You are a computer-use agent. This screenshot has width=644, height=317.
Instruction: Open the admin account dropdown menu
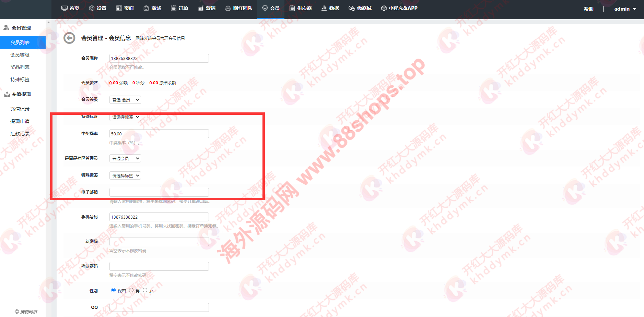[x=625, y=9]
